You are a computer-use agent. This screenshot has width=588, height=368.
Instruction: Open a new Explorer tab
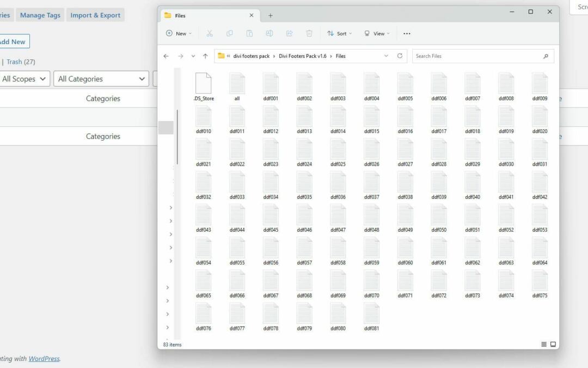coord(271,16)
